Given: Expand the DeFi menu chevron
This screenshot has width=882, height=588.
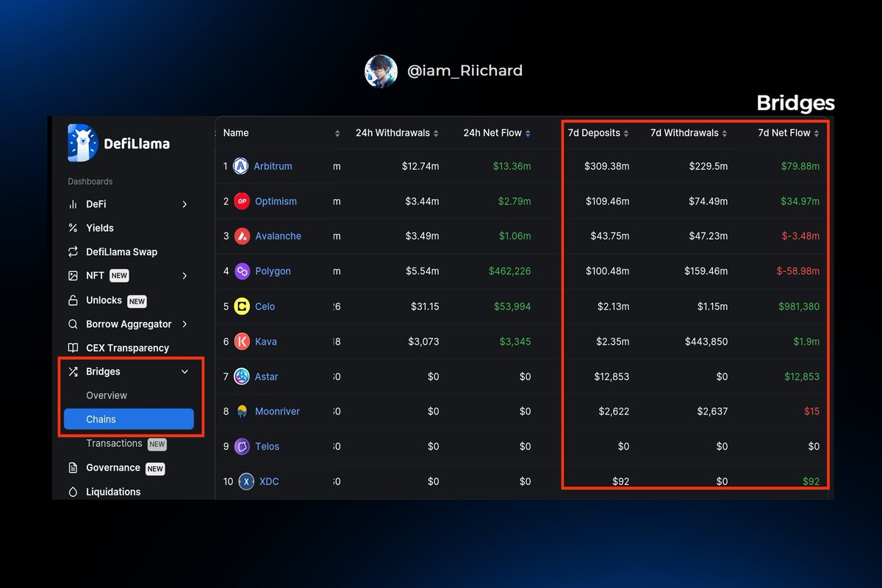Looking at the screenshot, I should click(x=184, y=204).
